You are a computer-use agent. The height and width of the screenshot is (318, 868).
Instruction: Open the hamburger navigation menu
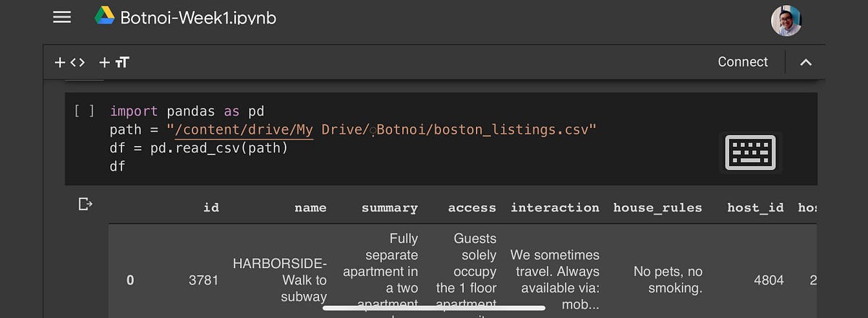[x=62, y=17]
